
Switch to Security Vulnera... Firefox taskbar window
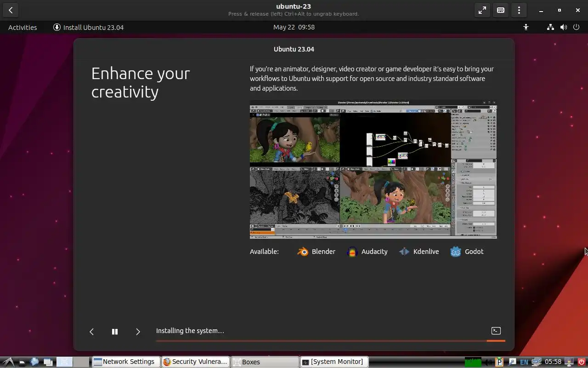coord(195,362)
